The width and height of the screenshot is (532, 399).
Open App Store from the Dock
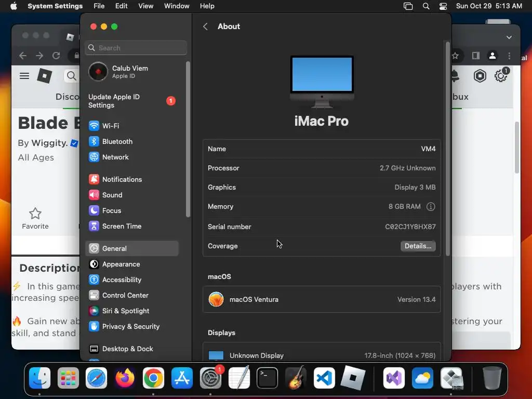pos(182,378)
